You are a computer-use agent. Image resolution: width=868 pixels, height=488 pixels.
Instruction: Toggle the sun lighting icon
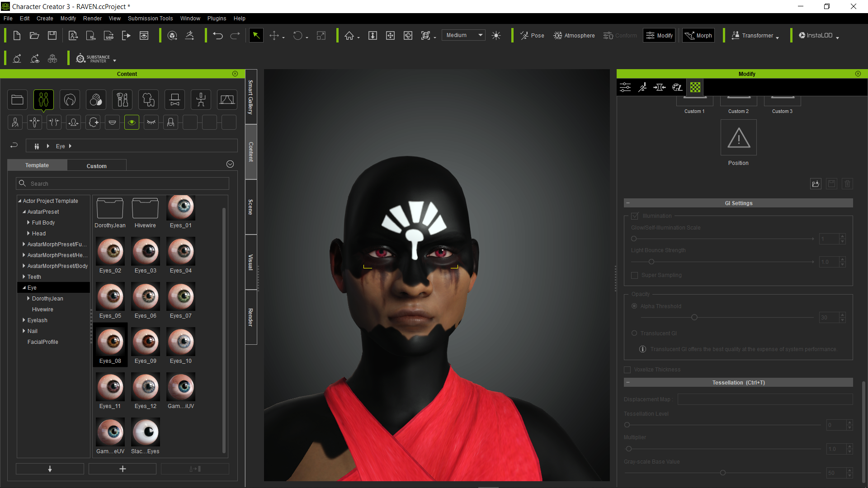(x=496, y=36)
